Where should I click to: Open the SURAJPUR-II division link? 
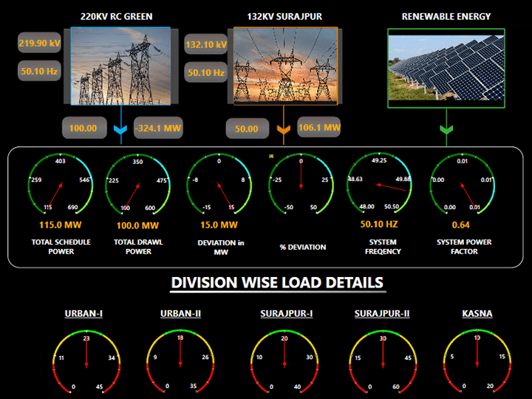[x=382, y=314]
